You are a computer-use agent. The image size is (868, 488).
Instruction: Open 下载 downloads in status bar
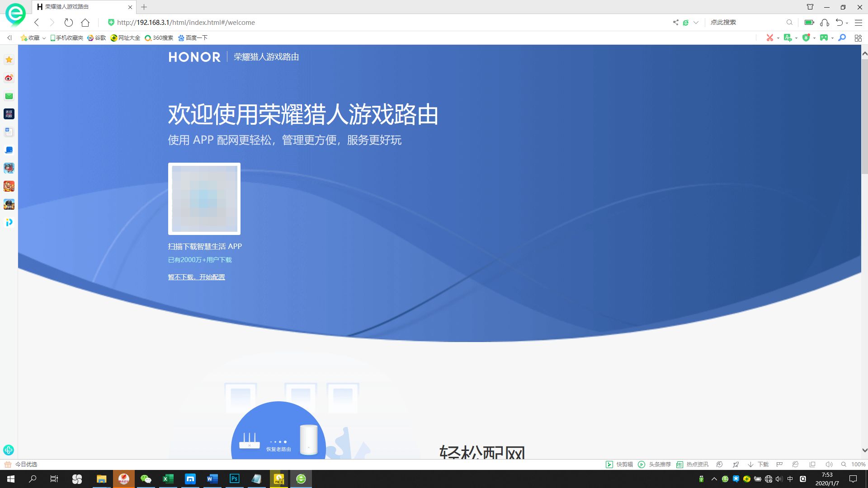pos(758,465)
